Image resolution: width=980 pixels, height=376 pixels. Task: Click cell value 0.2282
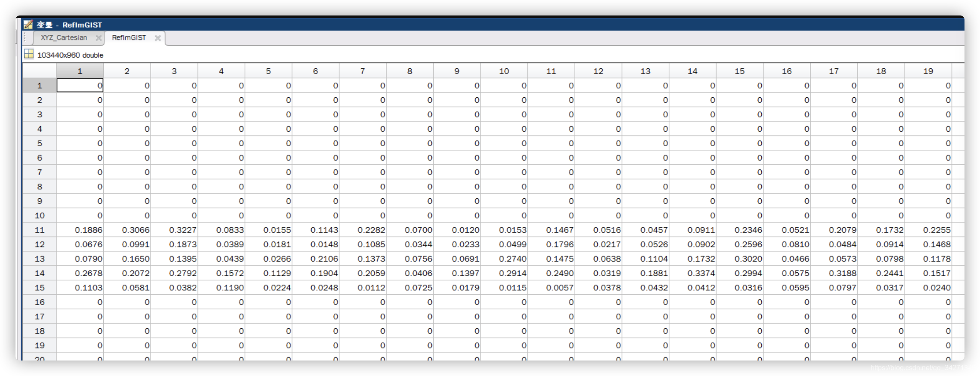tap(371, 230)
